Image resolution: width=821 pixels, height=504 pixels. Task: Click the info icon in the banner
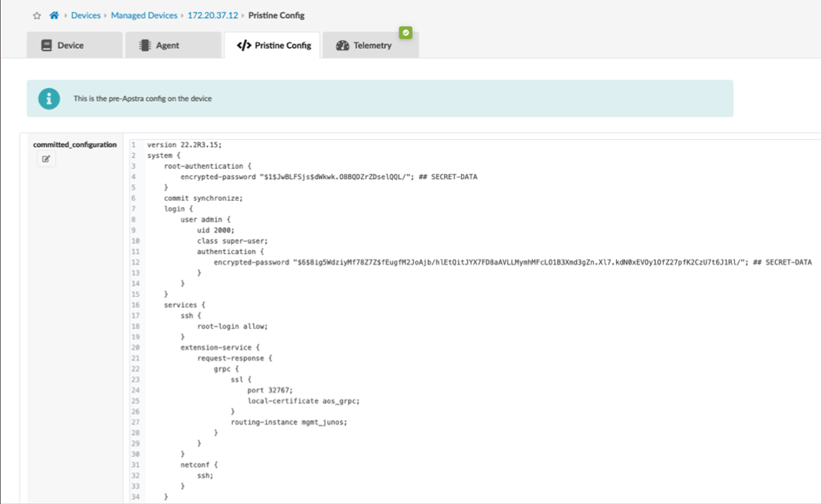click(x=49, y=99)
